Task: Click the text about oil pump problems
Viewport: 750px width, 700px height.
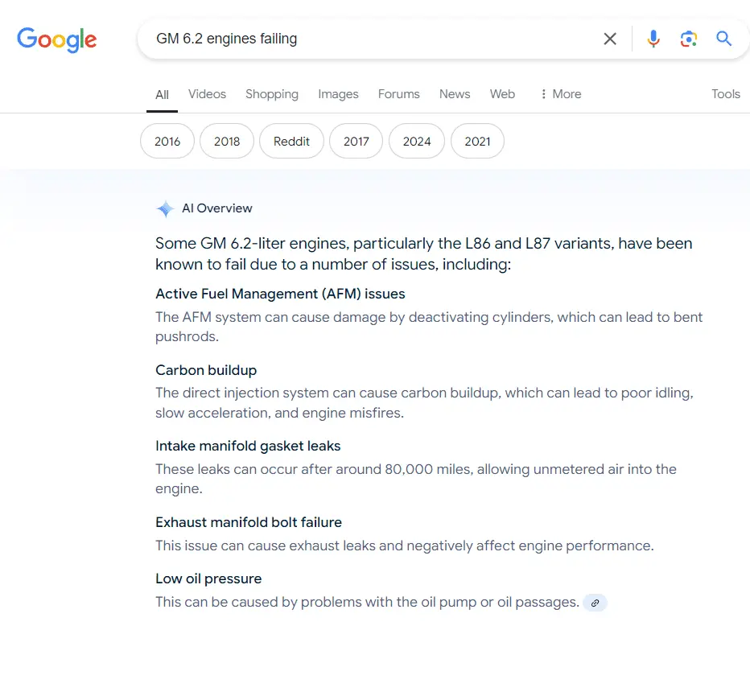Action: click(x=367, y=603)
